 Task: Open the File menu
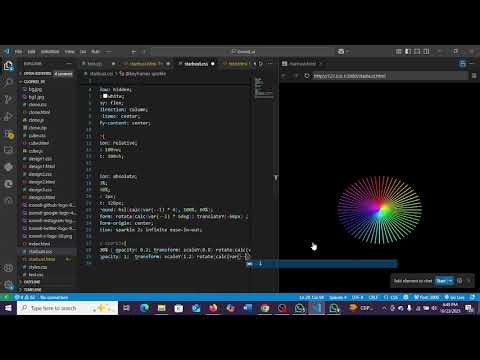18,52
